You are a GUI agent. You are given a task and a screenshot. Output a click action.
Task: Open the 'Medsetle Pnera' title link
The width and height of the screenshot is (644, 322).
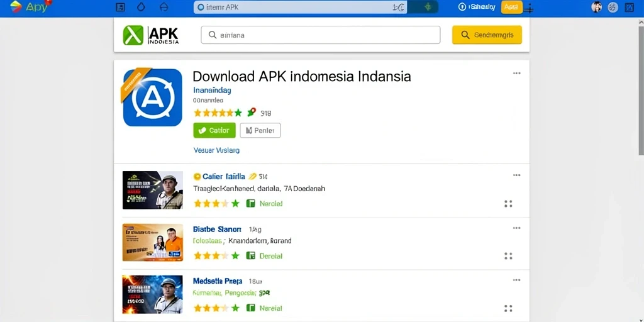point(217,281)
